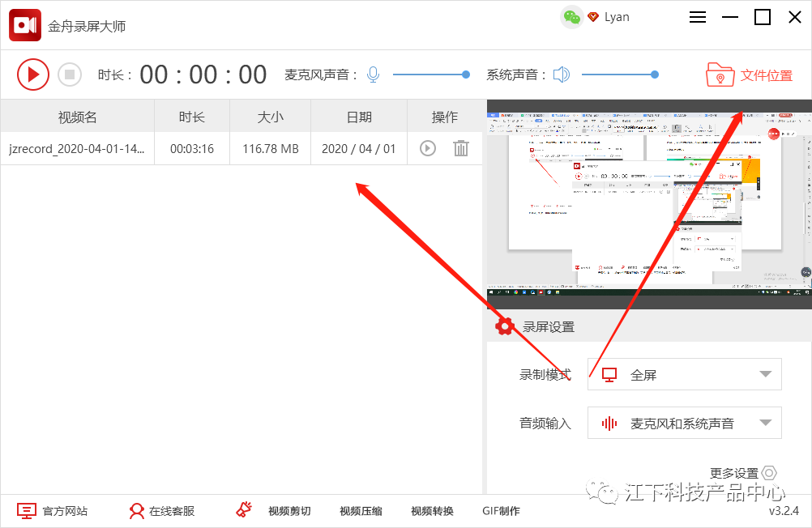Open 更多设置 more settings
Viewport: 812px width, 528px height.
point(743,473)
